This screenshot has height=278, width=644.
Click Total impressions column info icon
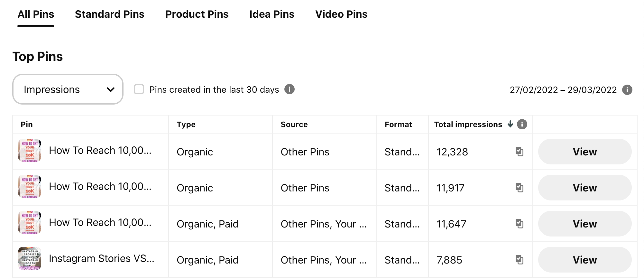coord(522,124)
